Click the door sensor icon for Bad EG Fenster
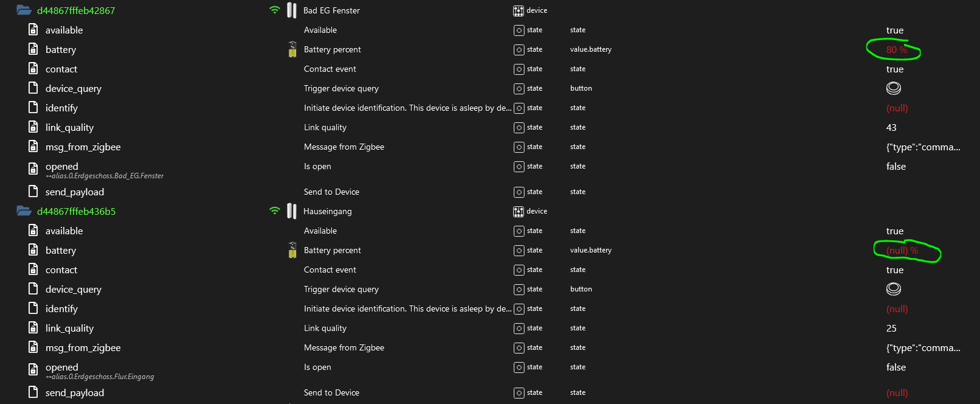Screen dimensions: 980x404 click(292, 10)
